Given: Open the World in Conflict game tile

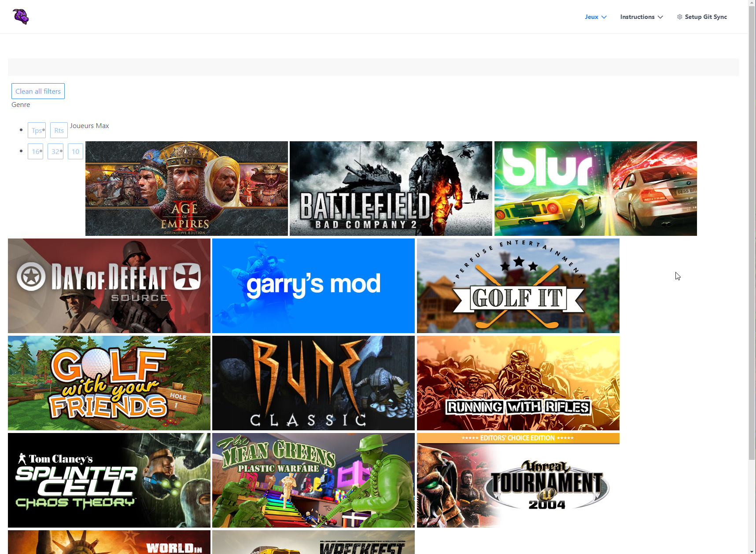Looking at the screenshot, I should click(109, 542).
